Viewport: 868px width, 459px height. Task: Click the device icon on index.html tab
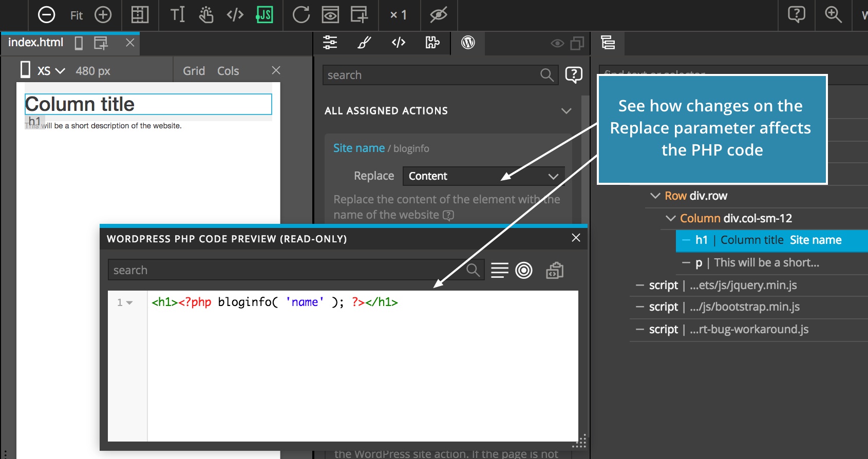tap(79, 43)
